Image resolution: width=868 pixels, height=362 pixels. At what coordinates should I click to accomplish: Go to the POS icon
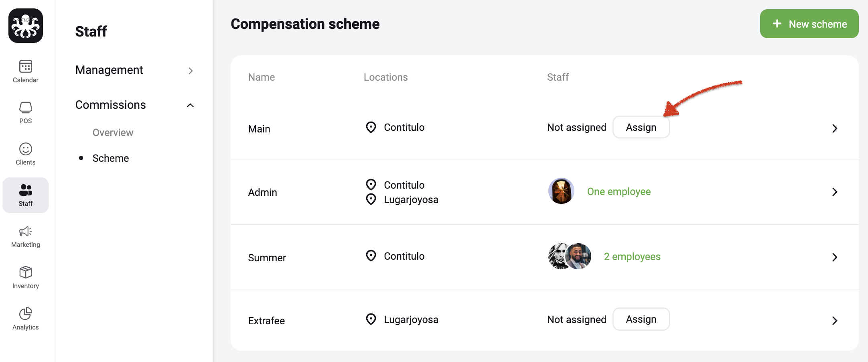(26, 108)
